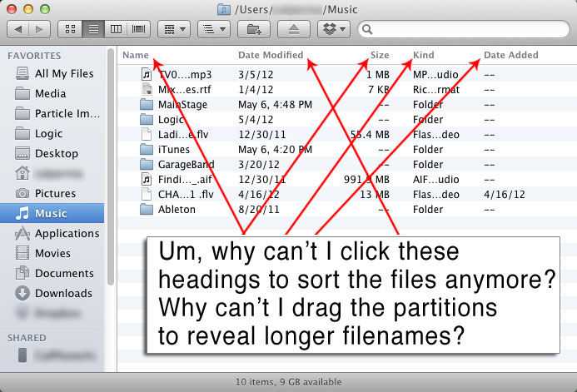Select the MainStage folder icon
This screenshot has height=392, width=577.
click(x=147, y=104)
